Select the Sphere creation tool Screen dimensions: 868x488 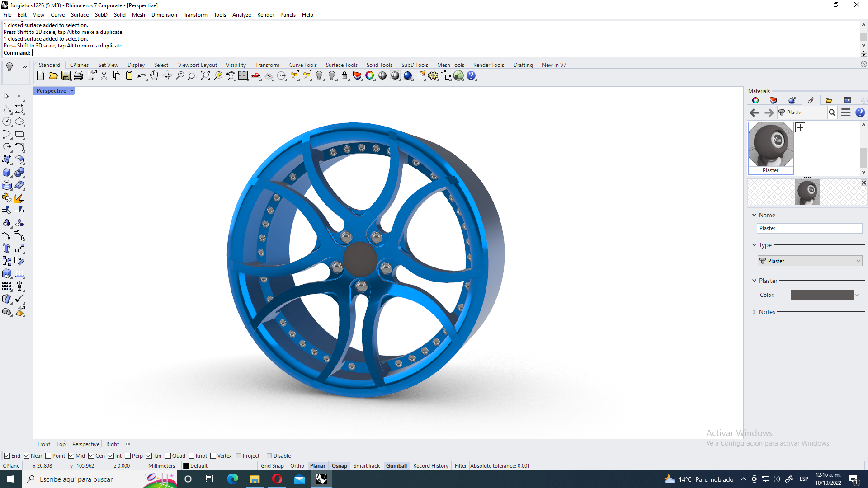tap(20, 172)
